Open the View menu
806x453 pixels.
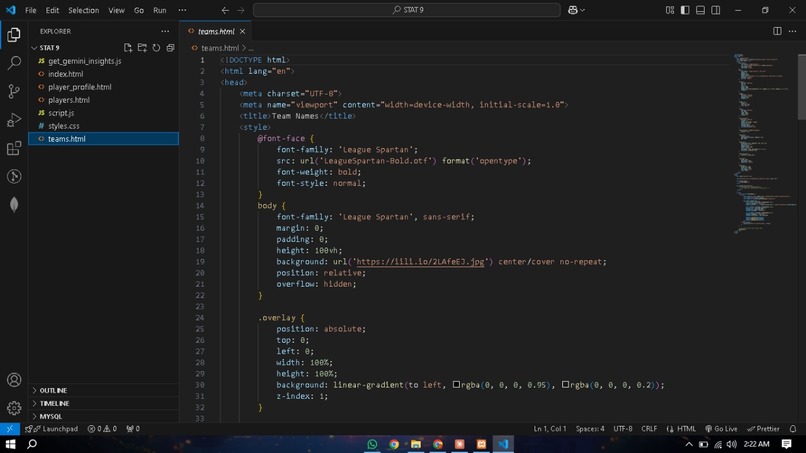(x=116, y=10)
